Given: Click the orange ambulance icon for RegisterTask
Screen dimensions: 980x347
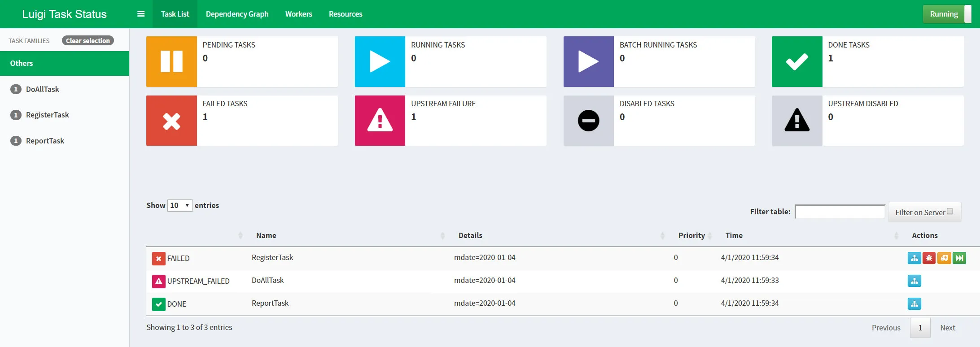Looking at the screenshot, I should (944, 258).
